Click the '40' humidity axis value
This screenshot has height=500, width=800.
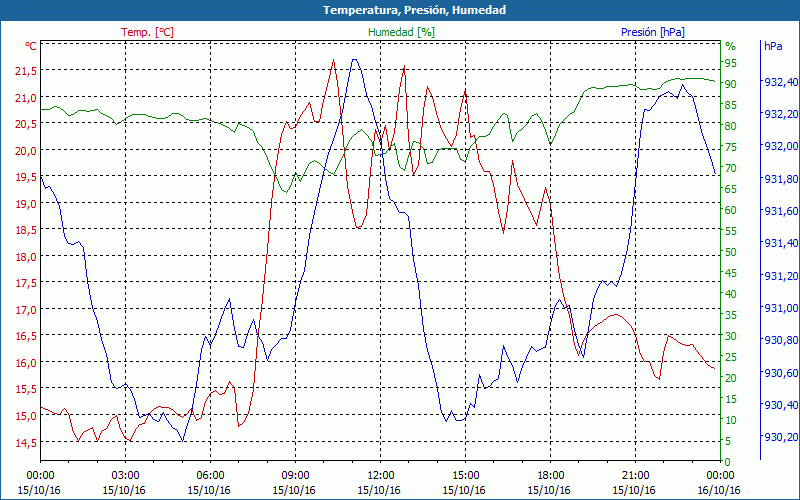point(731,294)
